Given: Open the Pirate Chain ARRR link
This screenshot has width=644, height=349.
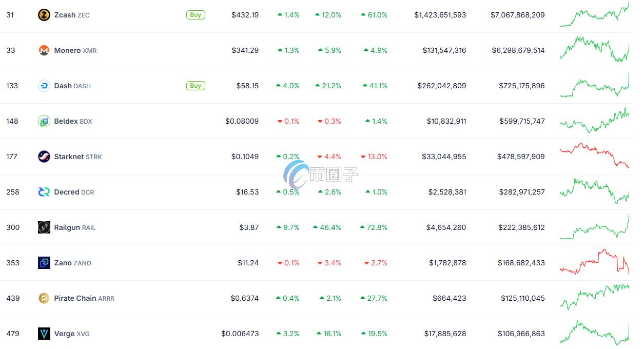Looking at the screenshot, I should [84, 298].
